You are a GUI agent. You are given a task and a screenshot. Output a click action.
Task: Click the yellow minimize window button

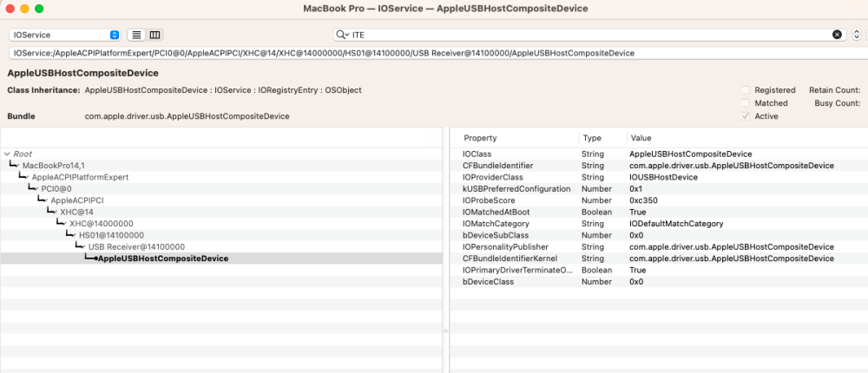point(24,9)
